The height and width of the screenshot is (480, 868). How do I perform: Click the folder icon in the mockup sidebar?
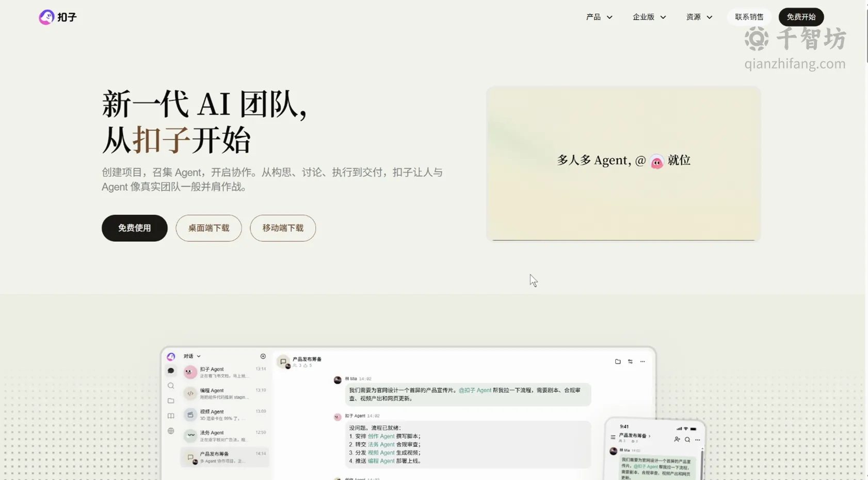[x=171, y=401]
